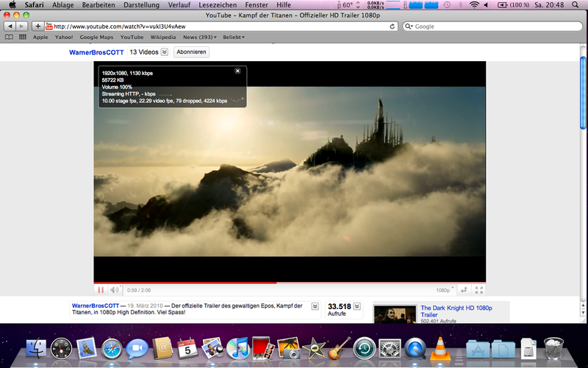Screen dimensions: 588x368
Task: Launch QuickTime Player from Dock
Action: (x=415, y=348)
